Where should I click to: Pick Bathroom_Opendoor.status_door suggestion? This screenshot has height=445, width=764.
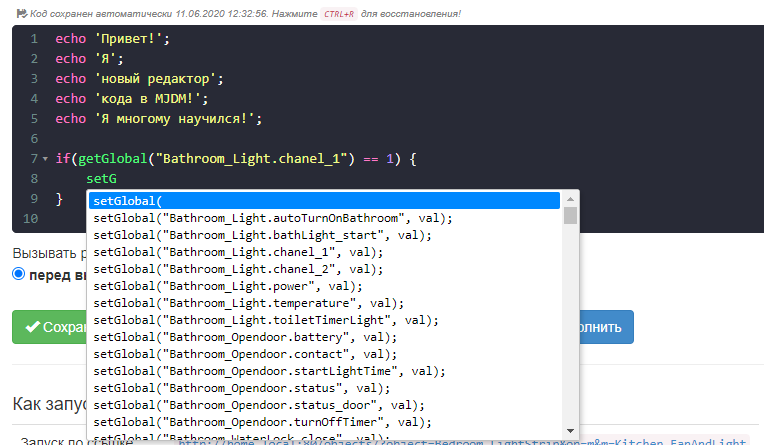pos(324,405)
